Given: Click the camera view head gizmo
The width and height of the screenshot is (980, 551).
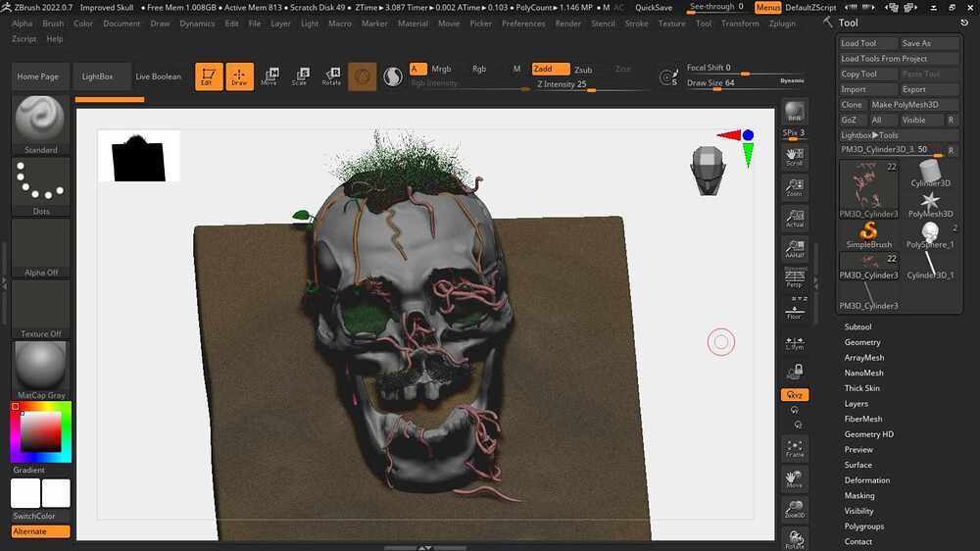Looking at the screenshot, I should pos(708,171).
